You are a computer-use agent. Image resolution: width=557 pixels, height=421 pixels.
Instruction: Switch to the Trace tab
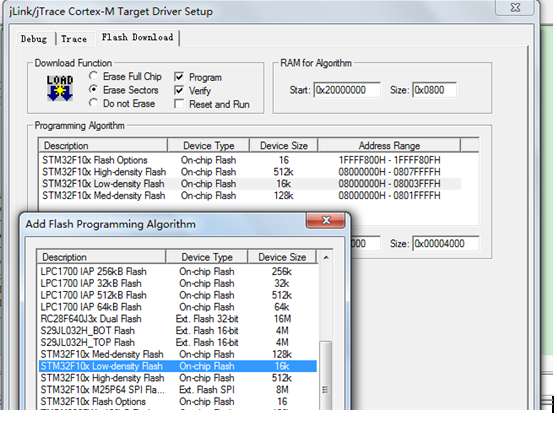74,39
